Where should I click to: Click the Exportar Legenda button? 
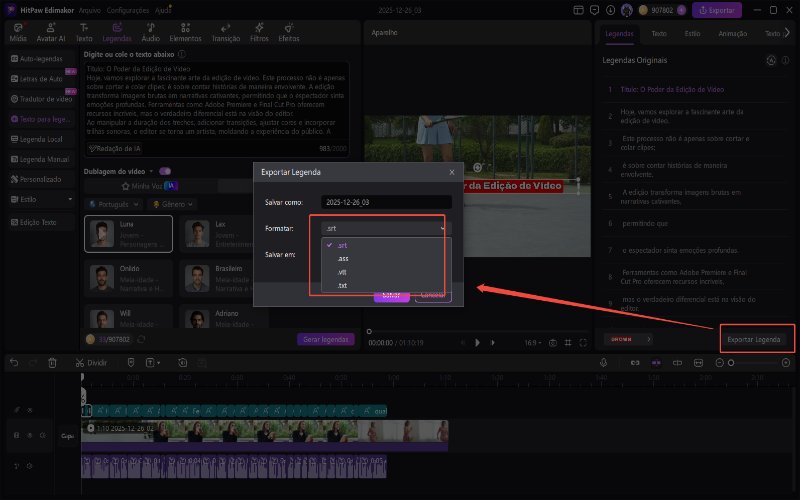755,339
